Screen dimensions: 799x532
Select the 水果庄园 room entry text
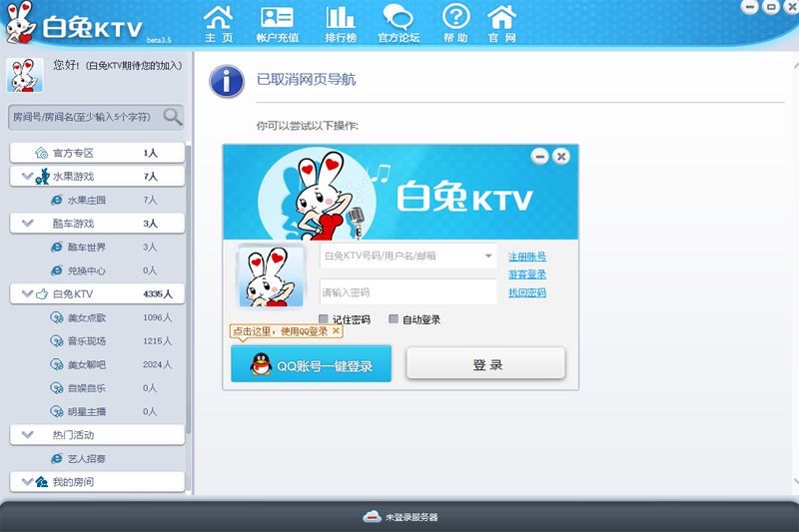[87, 200]
